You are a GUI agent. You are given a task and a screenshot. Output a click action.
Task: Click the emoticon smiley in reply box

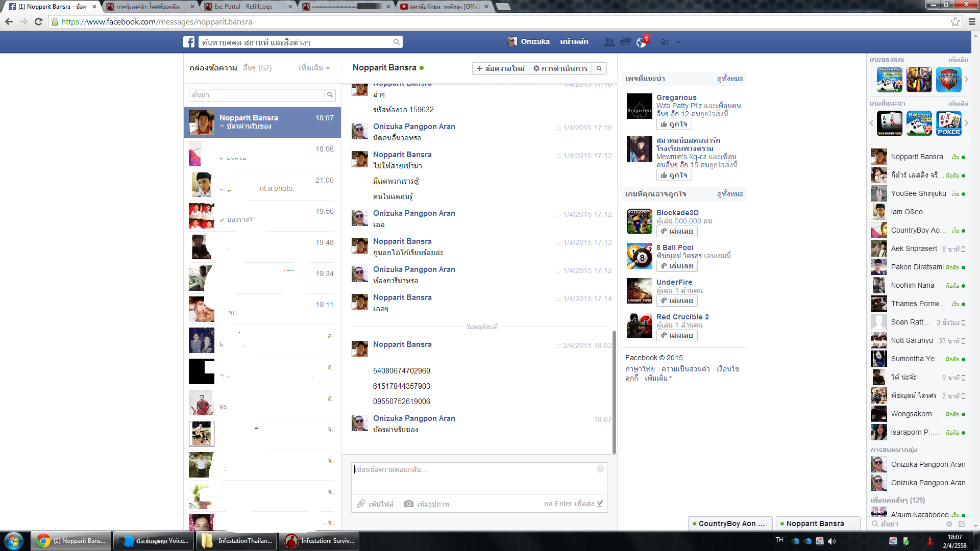pyautogui.click(x=600, y=469)
